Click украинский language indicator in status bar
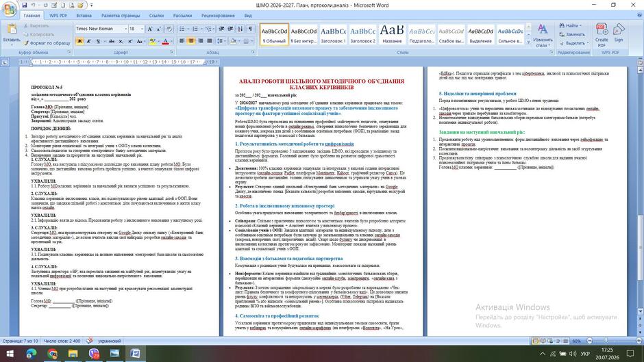644x362 pixels. coord(109,341)
